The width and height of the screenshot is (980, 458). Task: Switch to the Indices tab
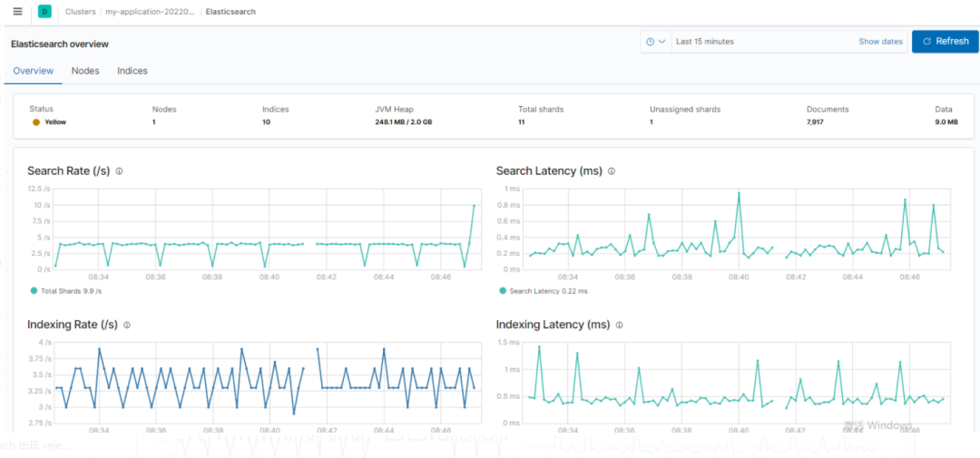(132, 71)
